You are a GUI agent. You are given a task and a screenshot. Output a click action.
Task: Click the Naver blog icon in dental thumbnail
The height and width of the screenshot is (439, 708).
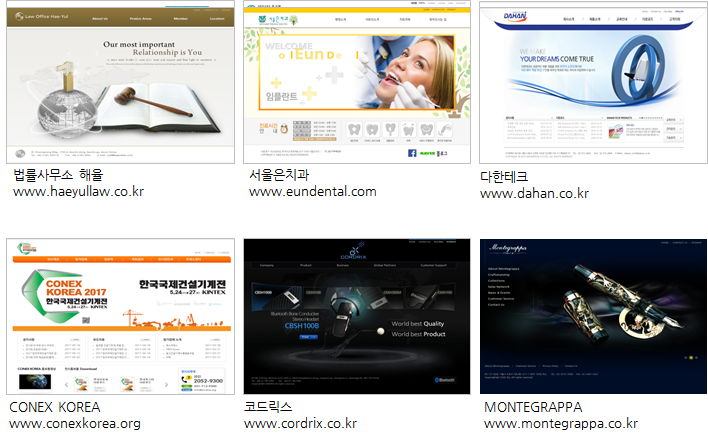[433, 154]
